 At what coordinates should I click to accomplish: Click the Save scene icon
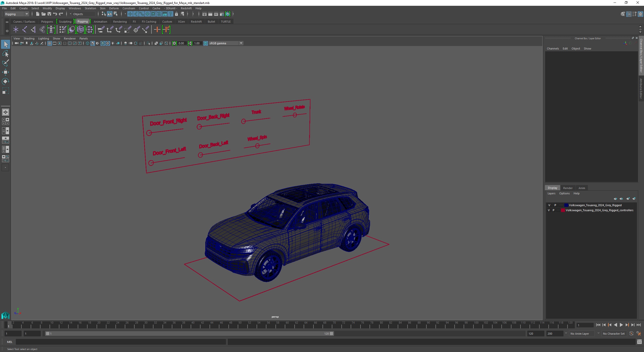[49, 14]
